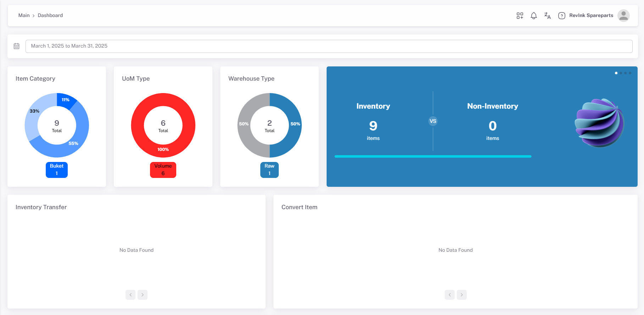Click the VS badge between inventory counts
The image size is (644, 315).
[433, 121]
